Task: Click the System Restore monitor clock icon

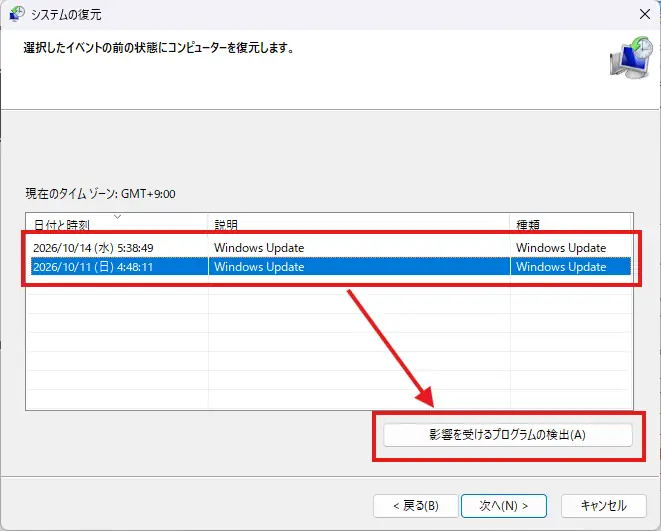Action: pos(631,58)
